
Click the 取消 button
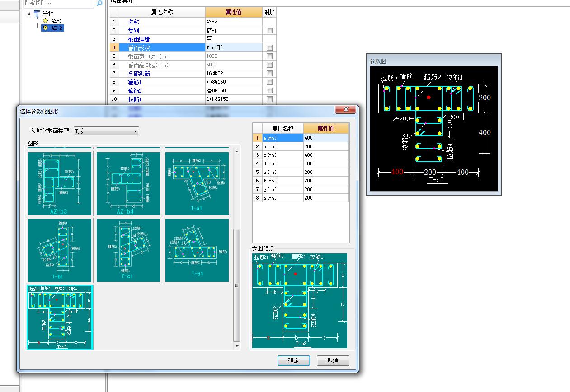[x=333, y=360]
